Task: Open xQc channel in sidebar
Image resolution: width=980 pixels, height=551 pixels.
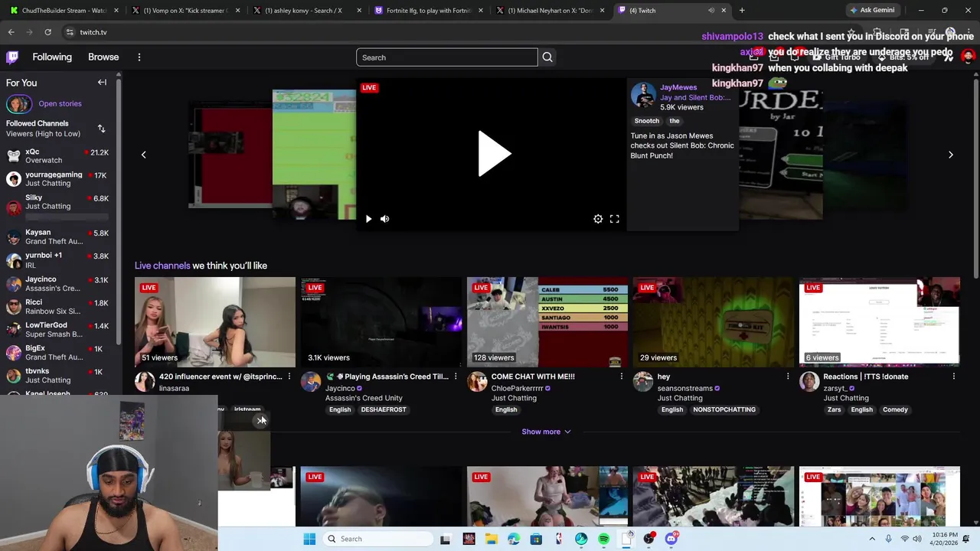Action: coord(60,156)
